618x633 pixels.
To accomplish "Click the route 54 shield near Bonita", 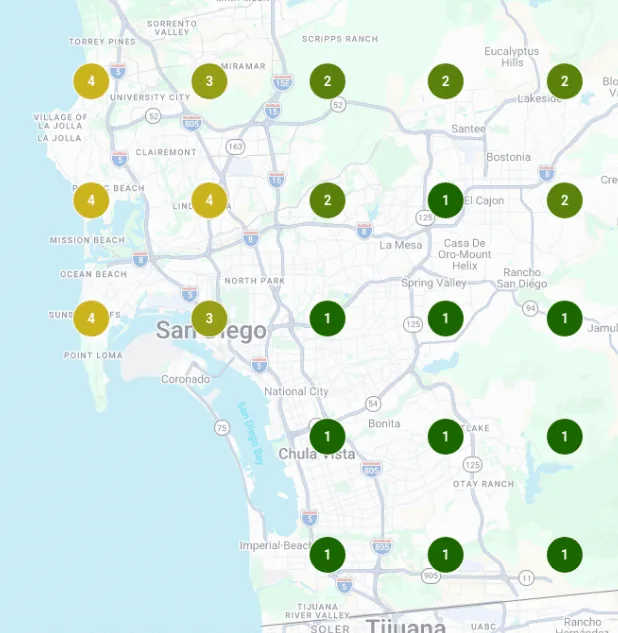I will click(x=373, y=404).
